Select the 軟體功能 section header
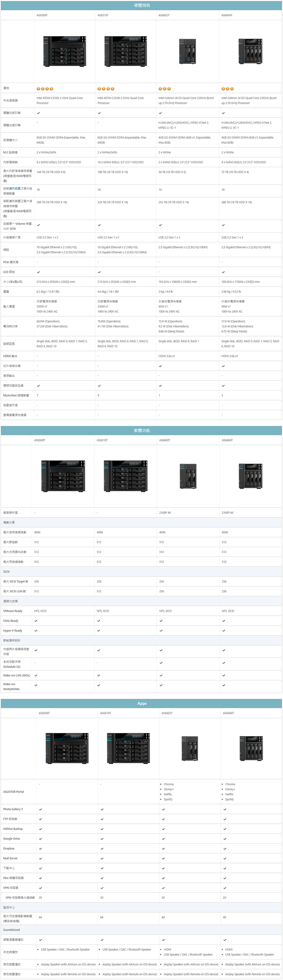This screenshot has height=980, width=283. click(142, 430)
